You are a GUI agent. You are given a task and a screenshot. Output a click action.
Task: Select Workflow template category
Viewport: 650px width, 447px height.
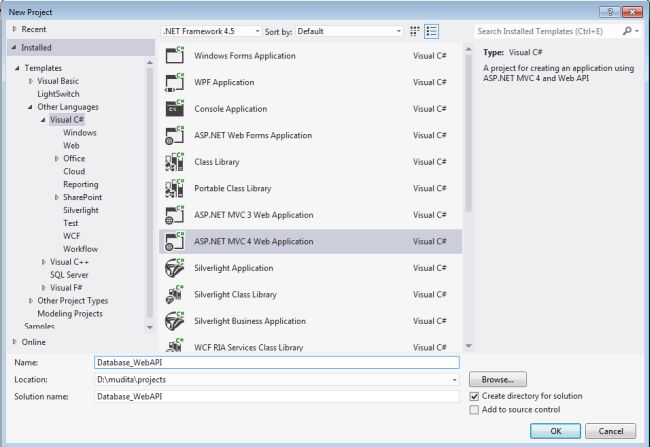pyautogui.click(x=80, y=249)
